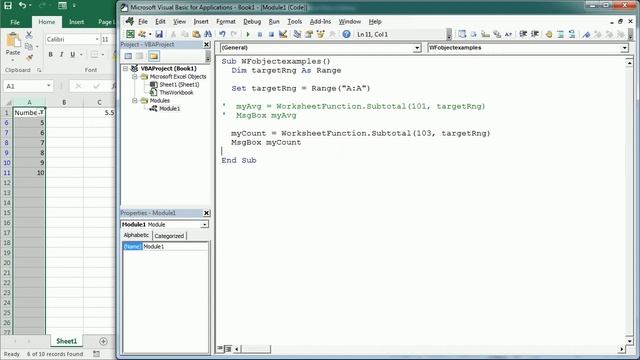The height and width of the screenshot is (360, 640).
Task: Click the Break (pause) icon in VBA toolbar
Action: click(x=260, y=34)
